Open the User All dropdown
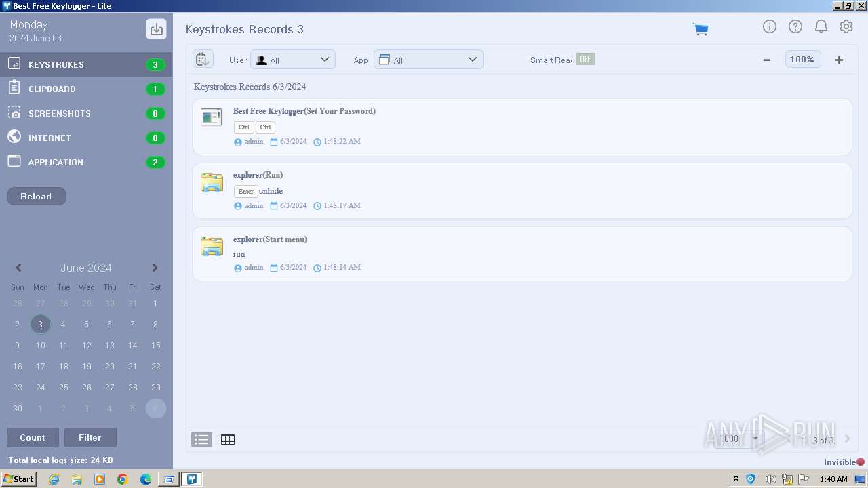This screenshot has height=488, width=868. 293,60
